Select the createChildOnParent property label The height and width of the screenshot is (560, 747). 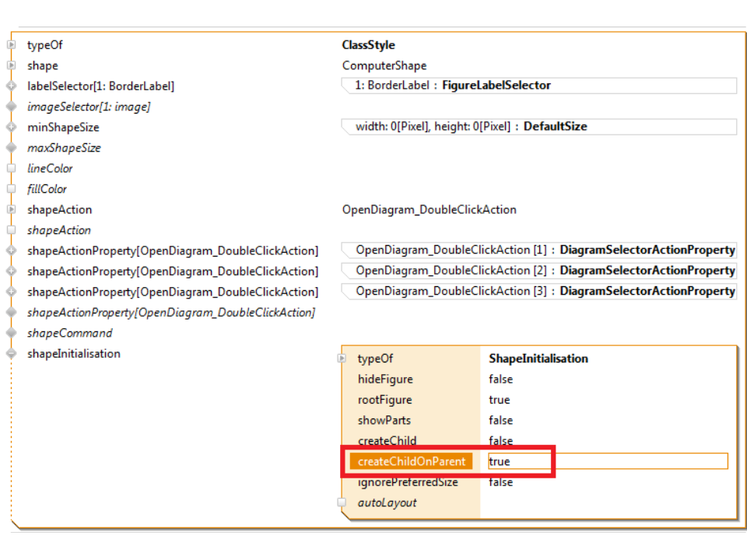[x=411, y=461]
